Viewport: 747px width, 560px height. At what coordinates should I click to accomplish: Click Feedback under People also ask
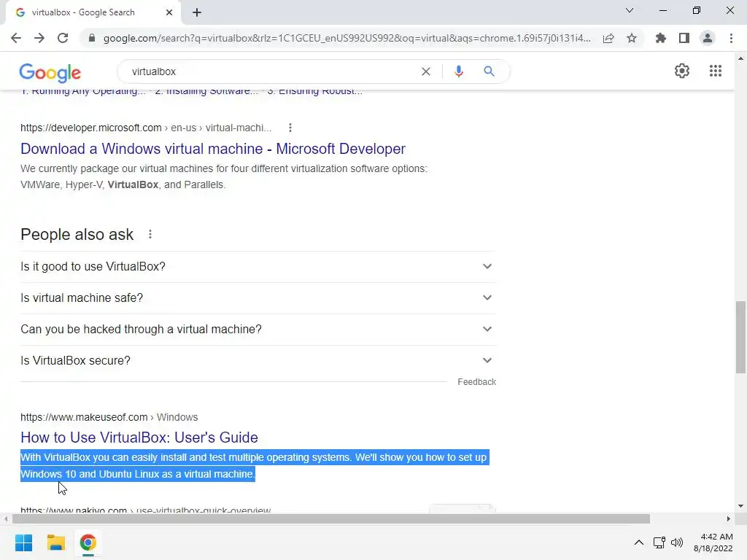pos(477,382)
